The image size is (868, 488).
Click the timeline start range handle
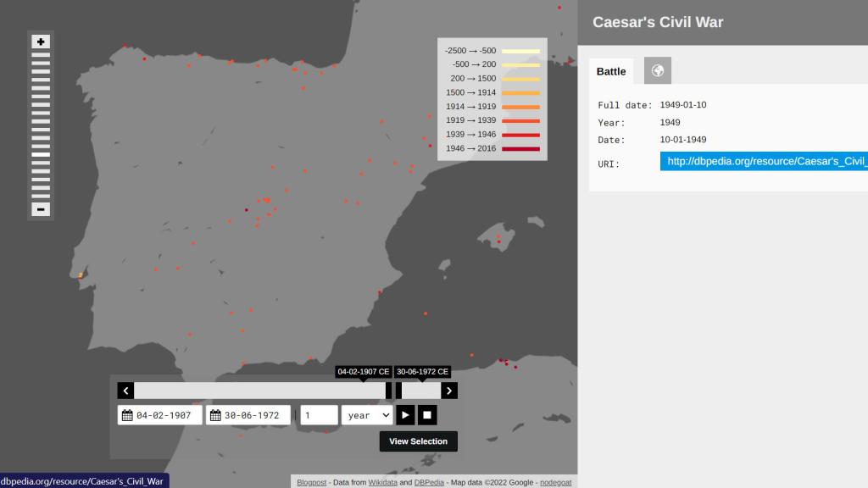coord(389,391)
